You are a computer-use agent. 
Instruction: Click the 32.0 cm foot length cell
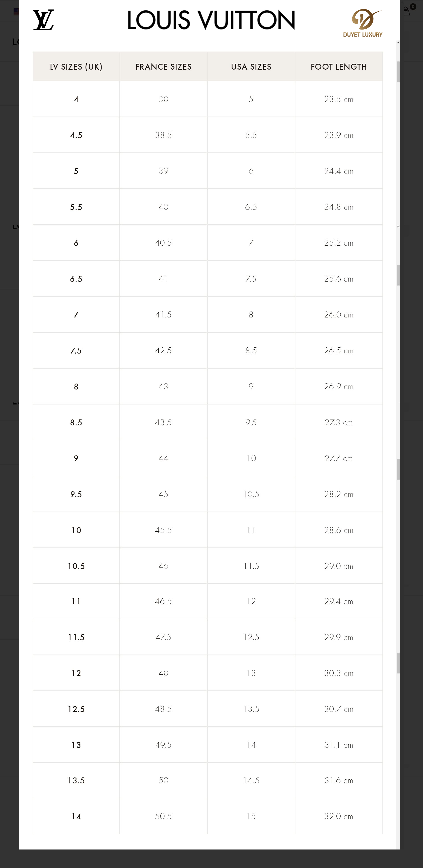[339, 816]
